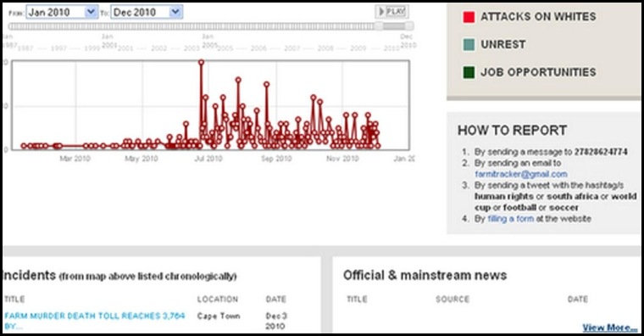Click the SOURCE column header in news table

tap(452, 299)
